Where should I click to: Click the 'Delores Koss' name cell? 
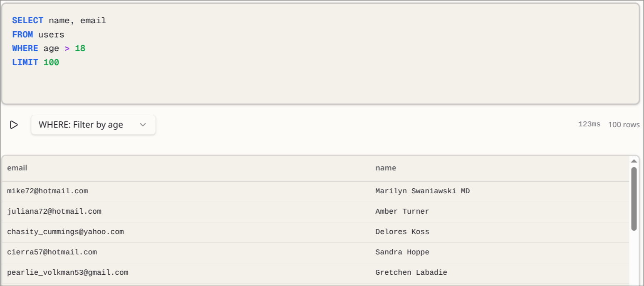pos(402,232)
